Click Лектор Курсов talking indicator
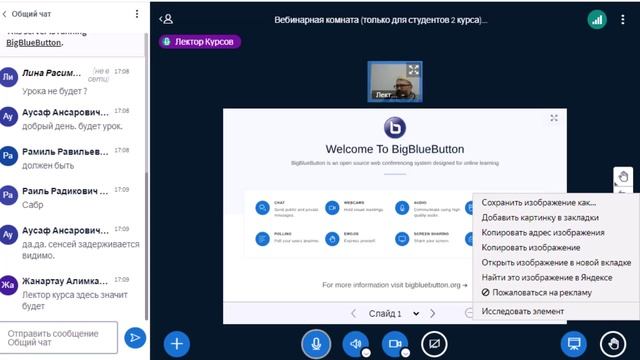 [x=200, y=42]
